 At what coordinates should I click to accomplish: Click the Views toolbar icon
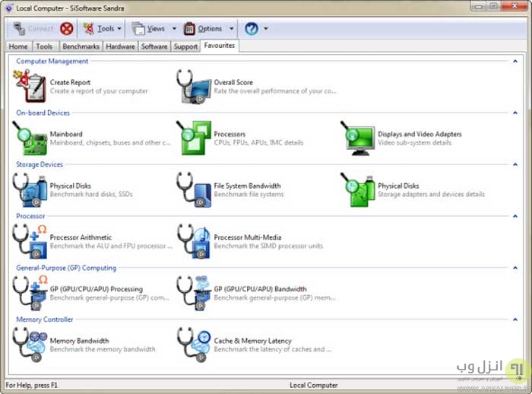click(138, 29)
